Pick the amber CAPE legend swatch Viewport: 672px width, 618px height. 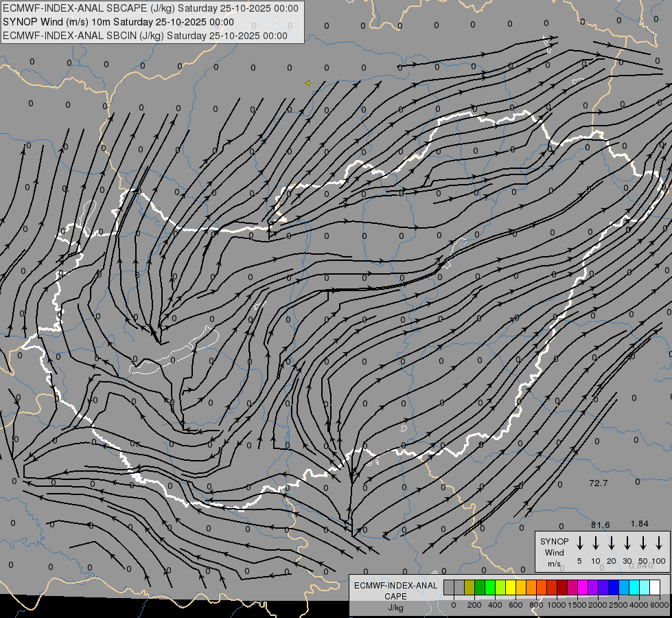point(521,587)
